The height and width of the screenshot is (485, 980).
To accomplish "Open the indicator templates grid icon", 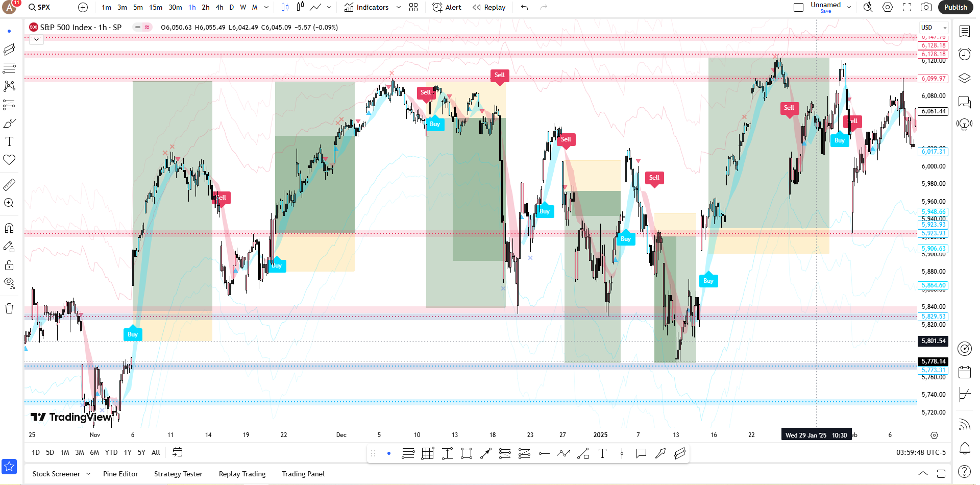I will [x=413, y=7].
